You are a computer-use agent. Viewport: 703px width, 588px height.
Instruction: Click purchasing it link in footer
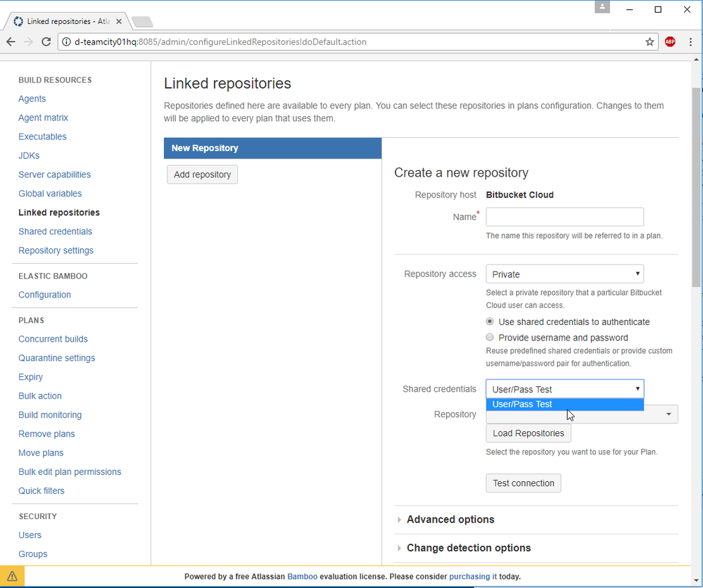[x=473, y=576]
